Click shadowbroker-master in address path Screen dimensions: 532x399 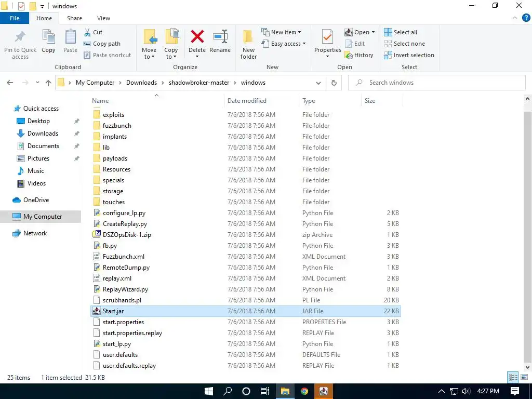click(x=199, y=83)
